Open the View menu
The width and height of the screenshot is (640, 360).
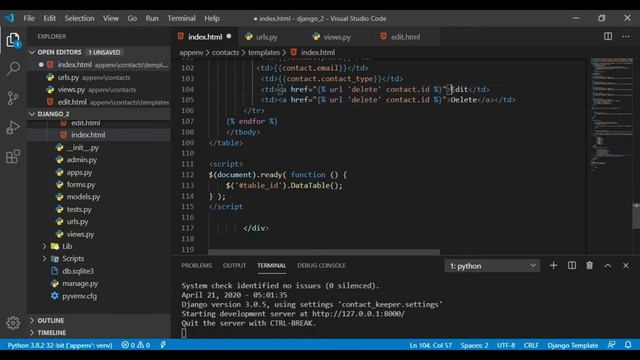(x=111, y=18)
